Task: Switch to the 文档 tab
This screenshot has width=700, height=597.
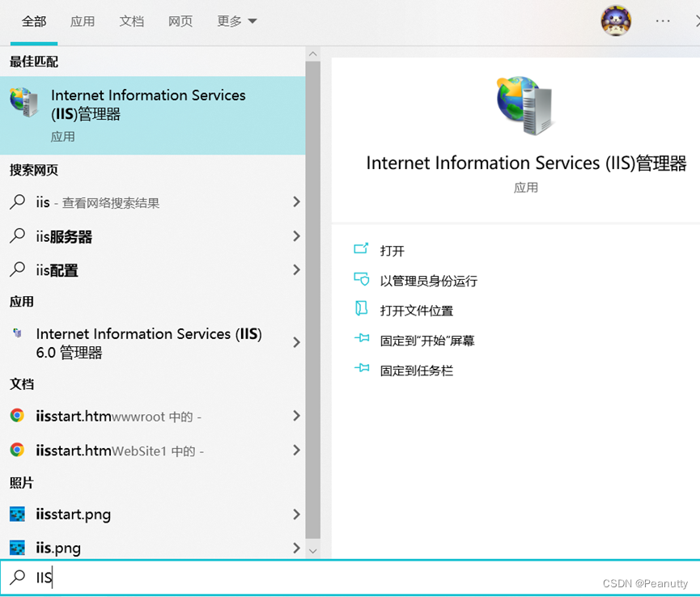Action: 132,21
